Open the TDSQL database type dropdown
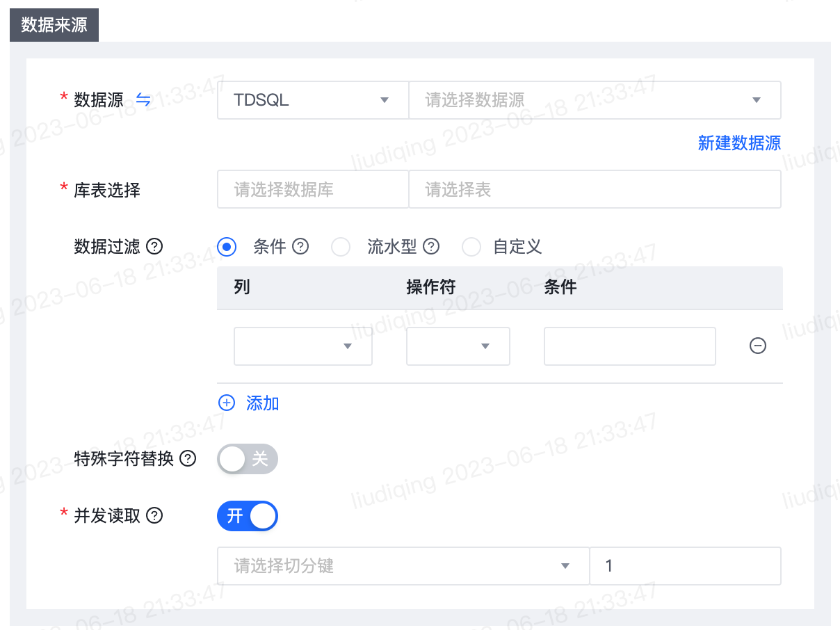The height and width of the screenshot is (630, 840). (312, 99)
